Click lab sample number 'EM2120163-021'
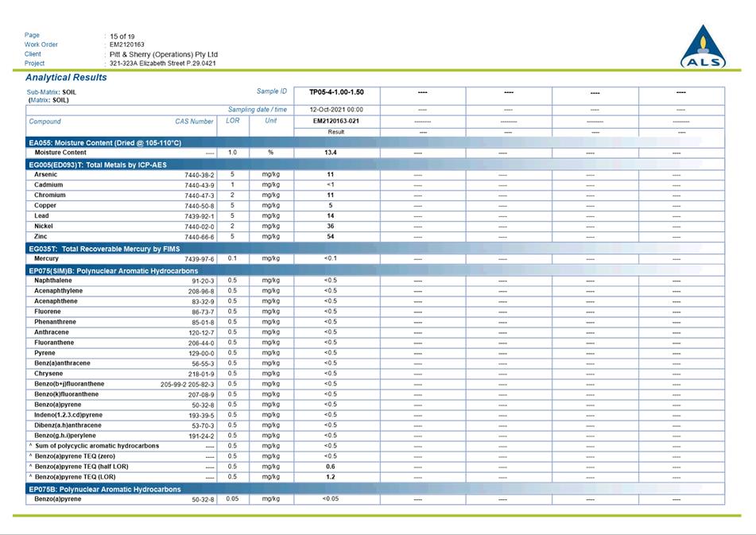Viewport: 756px width, 535px height. coord(336,122)
